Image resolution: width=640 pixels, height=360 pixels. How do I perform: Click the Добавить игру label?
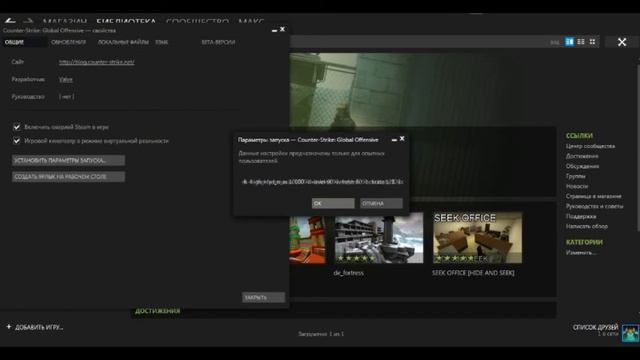(x=39, y=327)
